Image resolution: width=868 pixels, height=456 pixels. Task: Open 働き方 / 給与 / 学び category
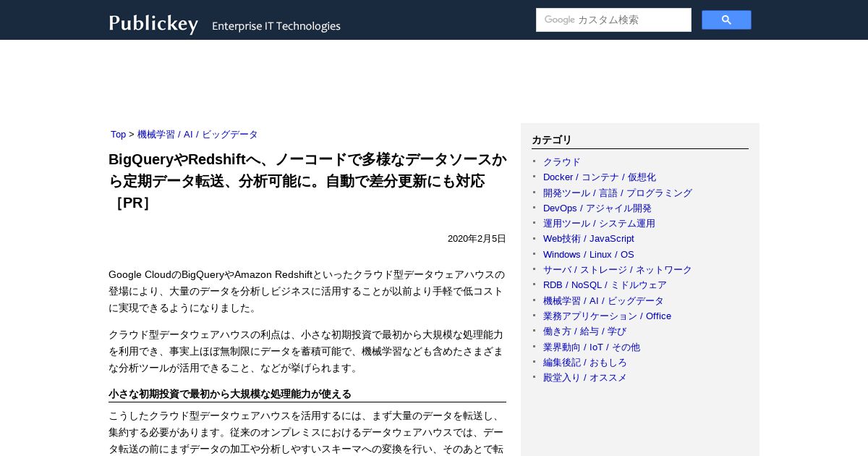[x=584, y=332]
